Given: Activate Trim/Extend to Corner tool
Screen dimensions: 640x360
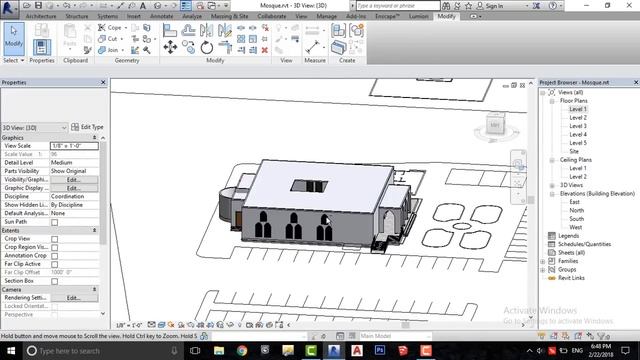Looking at the screenshot, I should (x=225, y=47).
